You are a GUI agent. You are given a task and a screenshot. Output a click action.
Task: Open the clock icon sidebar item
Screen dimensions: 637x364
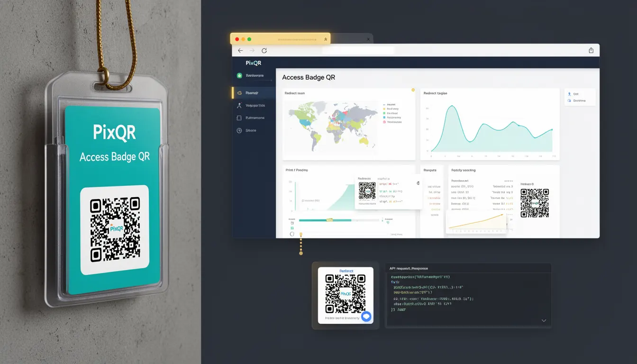point(239,130)
